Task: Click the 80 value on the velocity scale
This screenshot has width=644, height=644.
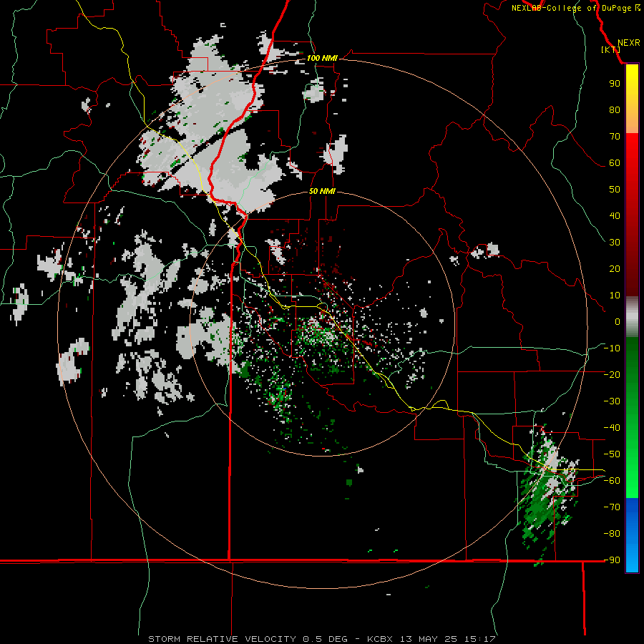Action: coord(615,110)
